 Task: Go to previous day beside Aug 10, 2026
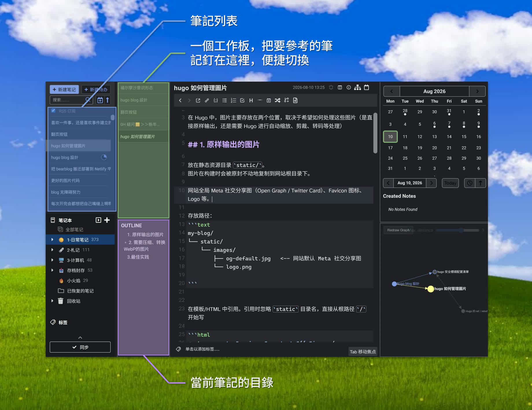click(x=388, y=183)
